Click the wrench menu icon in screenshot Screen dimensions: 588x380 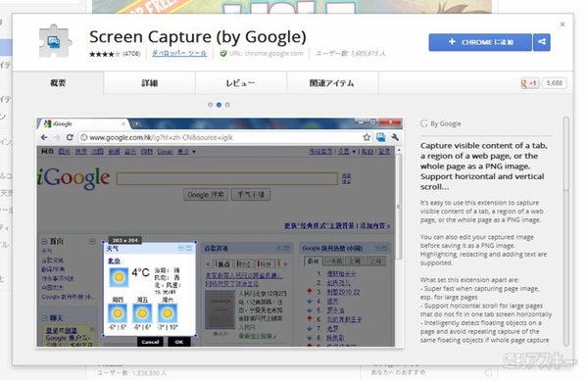pos(395,137)
